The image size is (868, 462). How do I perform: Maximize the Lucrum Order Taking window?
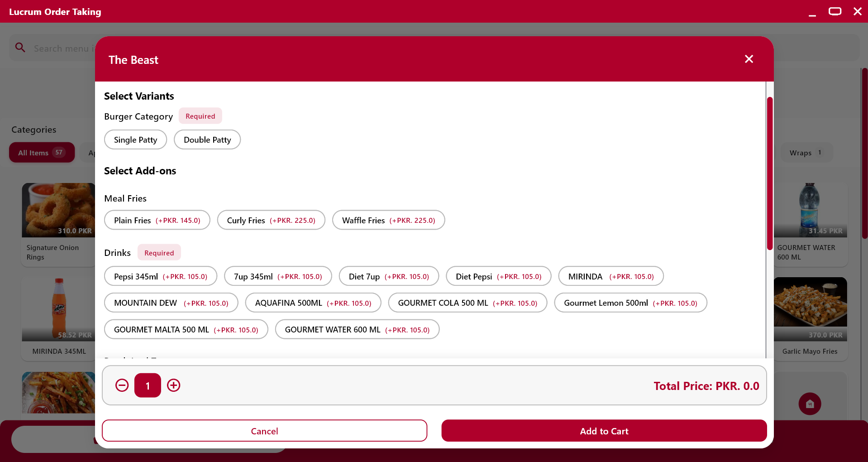[835, 11]
